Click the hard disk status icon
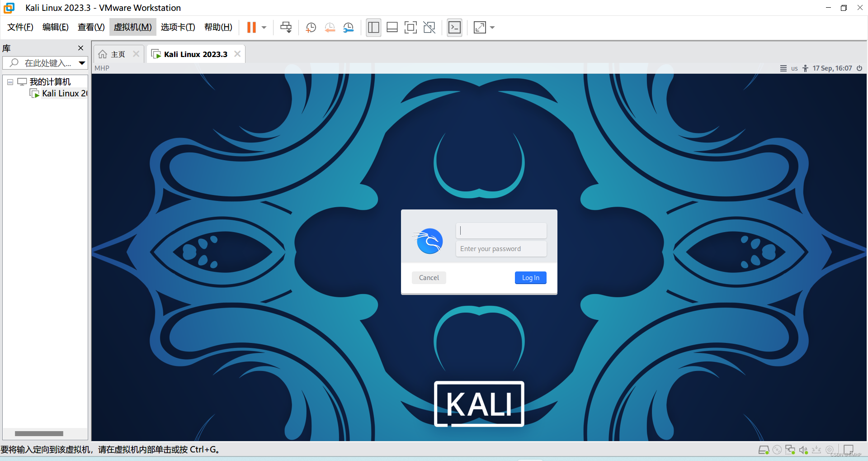This screenshot has height=461, width=868. 764,450
